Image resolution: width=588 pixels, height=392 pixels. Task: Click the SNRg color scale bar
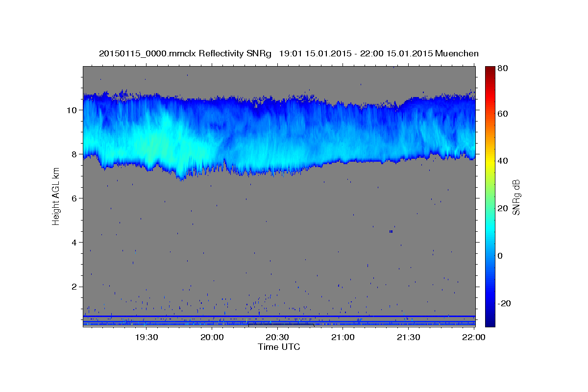[x=490, y=196]
